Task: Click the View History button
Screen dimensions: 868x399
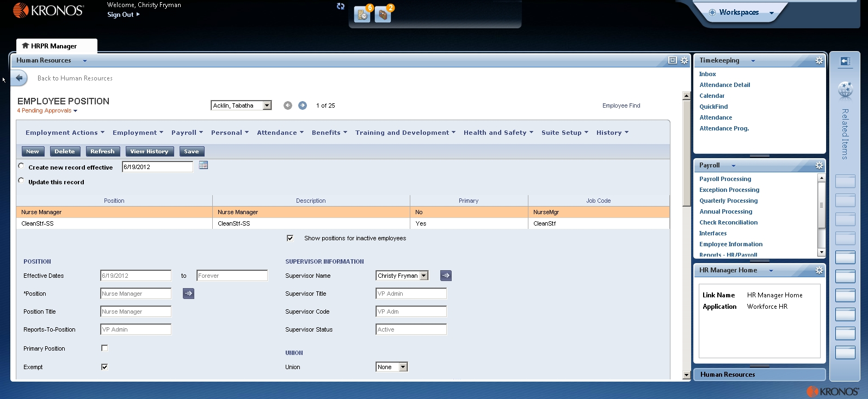Action: point(149,152)
